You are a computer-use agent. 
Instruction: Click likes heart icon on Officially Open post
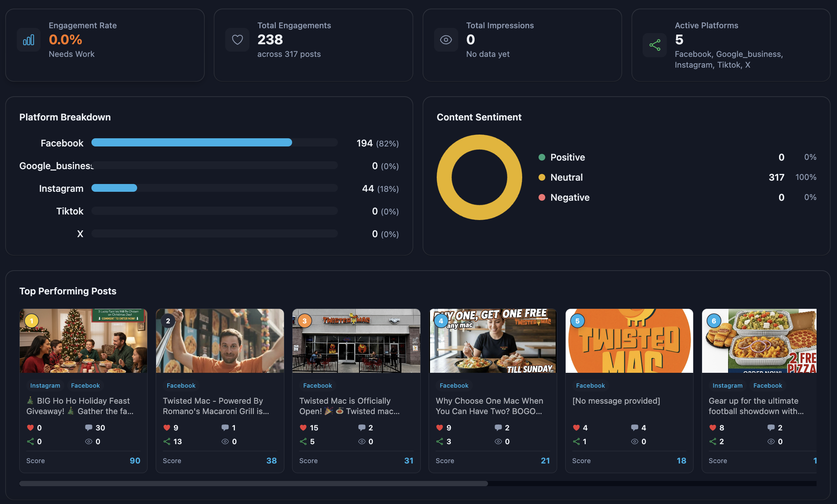[303, 428]
